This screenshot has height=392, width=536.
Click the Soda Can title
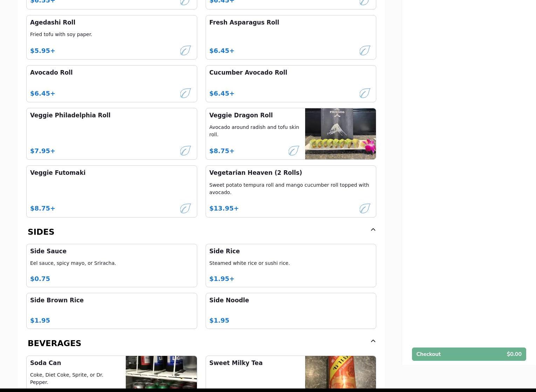pyautogui.click(x=46, y=363)
